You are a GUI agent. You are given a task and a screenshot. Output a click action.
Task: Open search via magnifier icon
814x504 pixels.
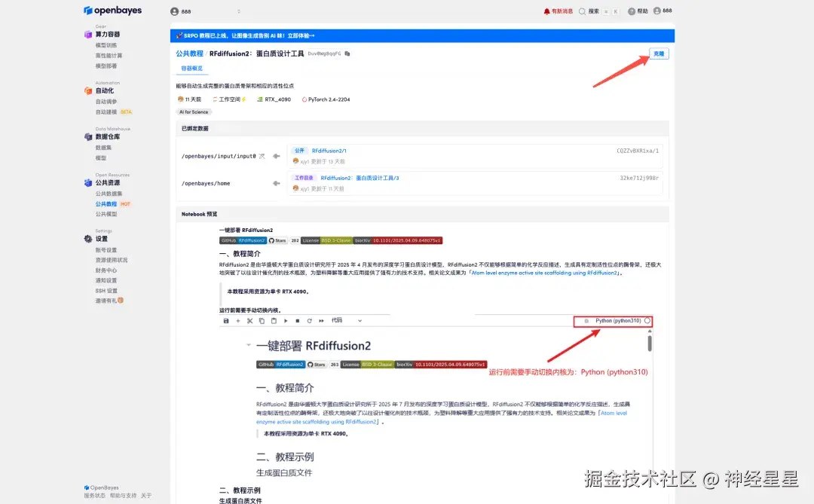[582, 11]
